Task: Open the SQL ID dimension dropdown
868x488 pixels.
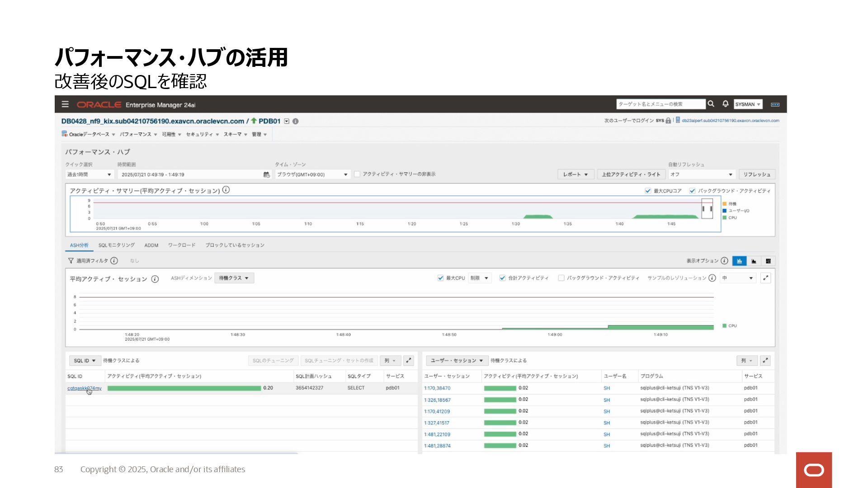Action: tap(85, 361)
